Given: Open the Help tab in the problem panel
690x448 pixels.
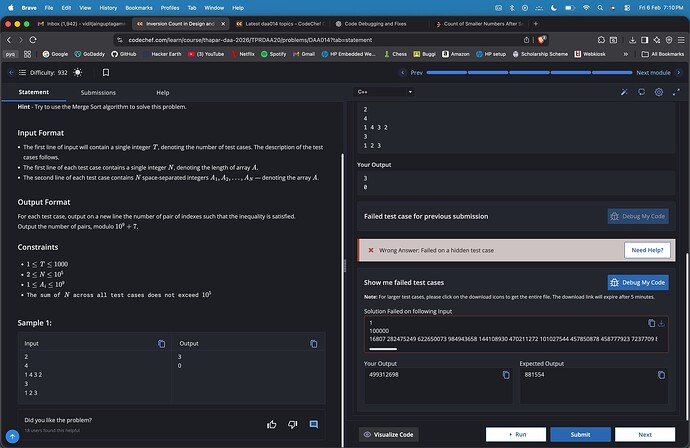Looking at the screenshot, I should (x=162, y=92).
